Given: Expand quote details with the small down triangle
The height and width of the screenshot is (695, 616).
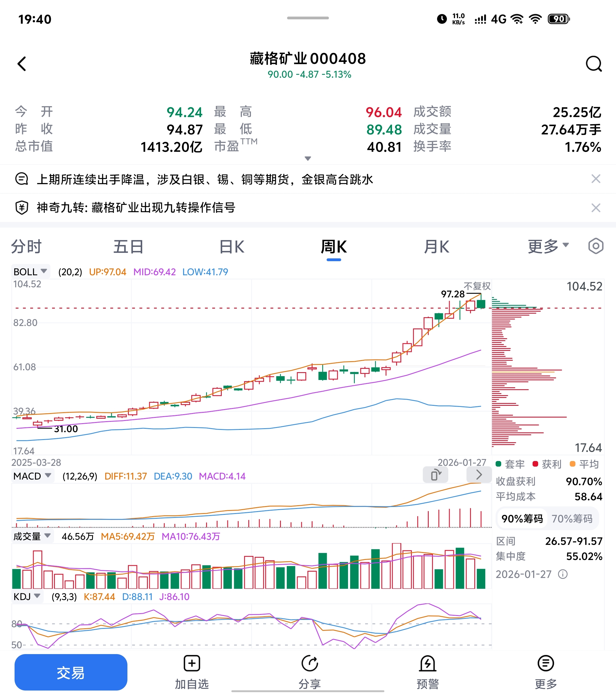Looking at the screenshot, I should 308,158.
